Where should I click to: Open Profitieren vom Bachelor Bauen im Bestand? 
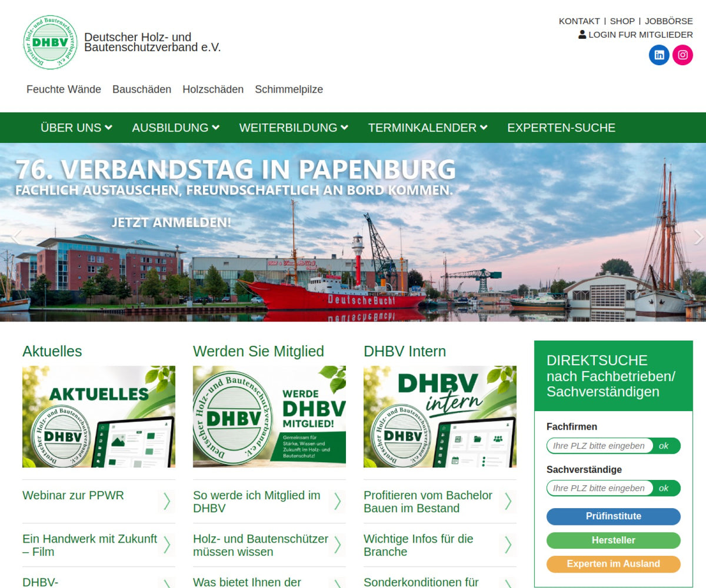(428, 502)
